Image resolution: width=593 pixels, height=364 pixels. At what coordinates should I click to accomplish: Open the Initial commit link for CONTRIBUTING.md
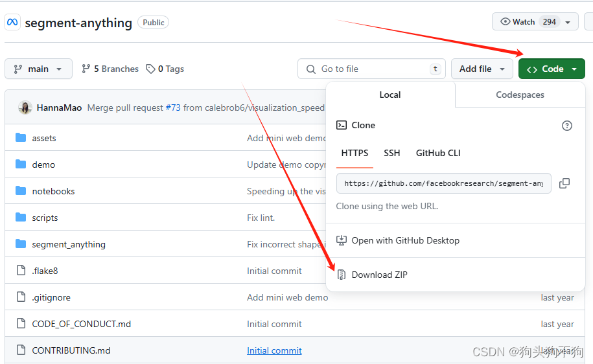(274, 350)
